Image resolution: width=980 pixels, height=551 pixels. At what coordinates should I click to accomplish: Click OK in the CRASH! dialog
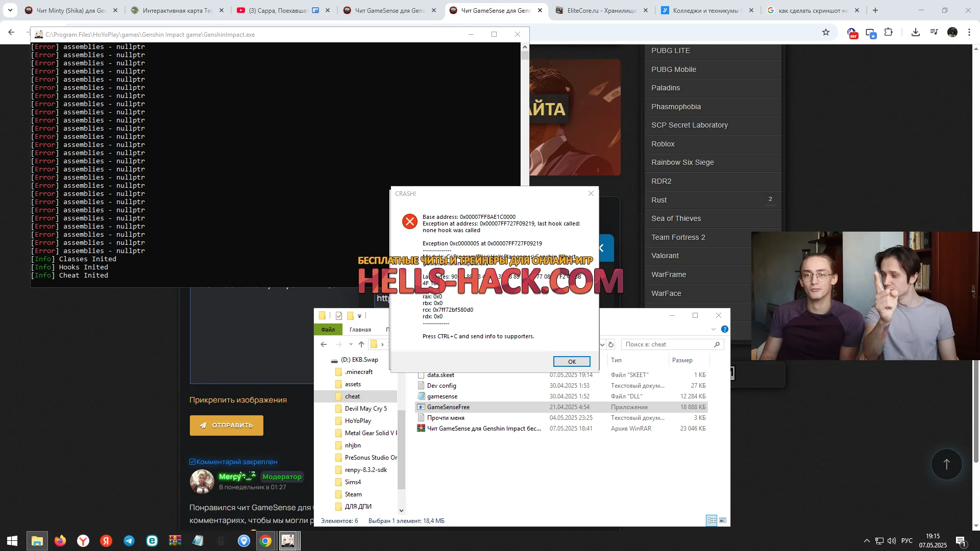[x=572, y=361]
